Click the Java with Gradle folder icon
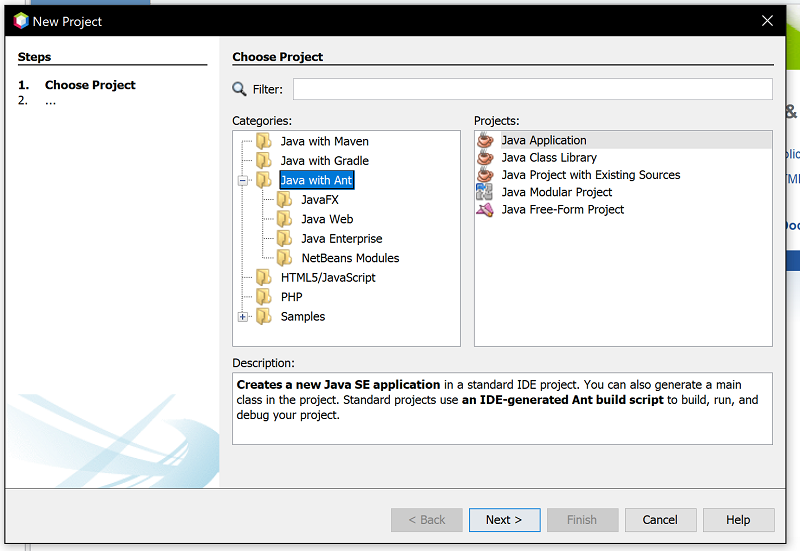Screen dimensions: 800x551 tap(263, 160)
